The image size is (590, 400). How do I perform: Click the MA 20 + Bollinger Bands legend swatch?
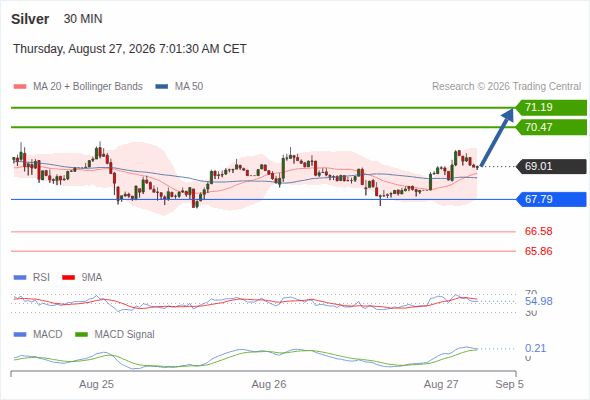click(x=20, y=87)
